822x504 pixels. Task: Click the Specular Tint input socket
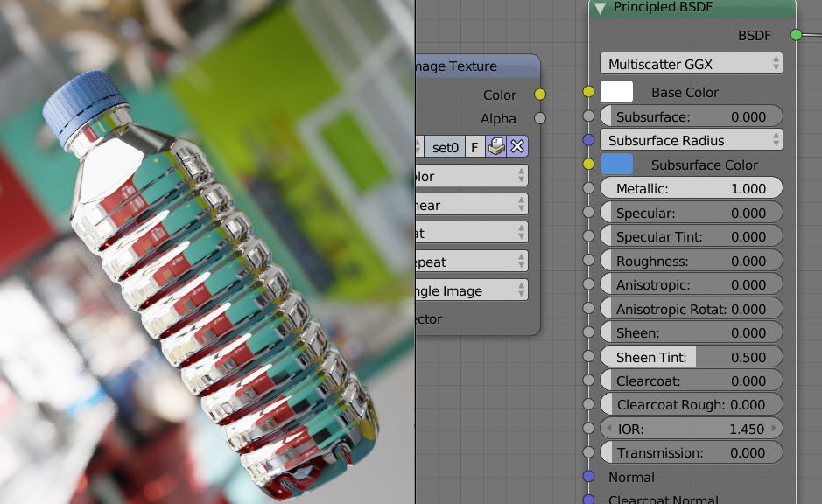pos(588,236)
